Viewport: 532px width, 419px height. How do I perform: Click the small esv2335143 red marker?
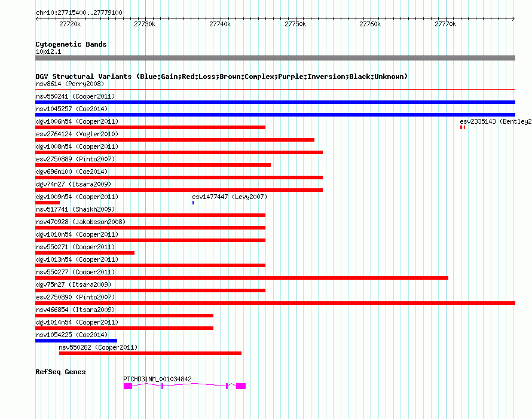point(463,127)
